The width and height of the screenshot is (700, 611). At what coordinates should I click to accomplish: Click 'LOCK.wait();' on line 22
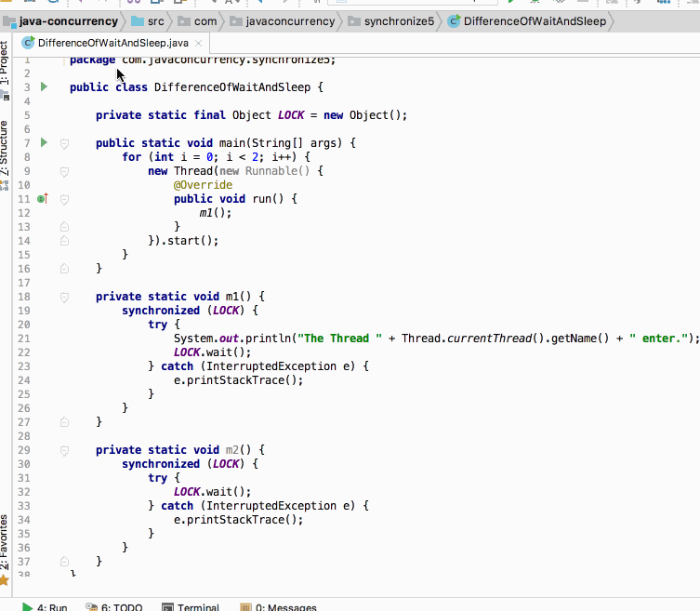point(213,352)
